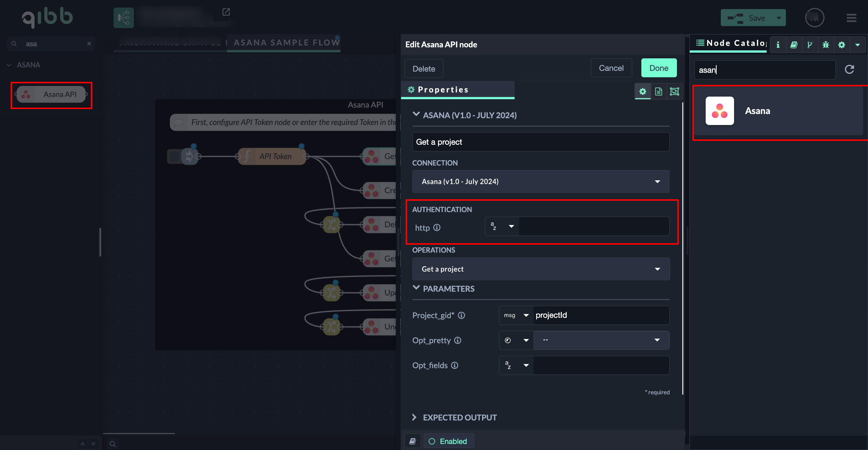Open the Opt_pretty value dropdown
This screenshot has height=450, width=868.
click(x=601, y=340)
